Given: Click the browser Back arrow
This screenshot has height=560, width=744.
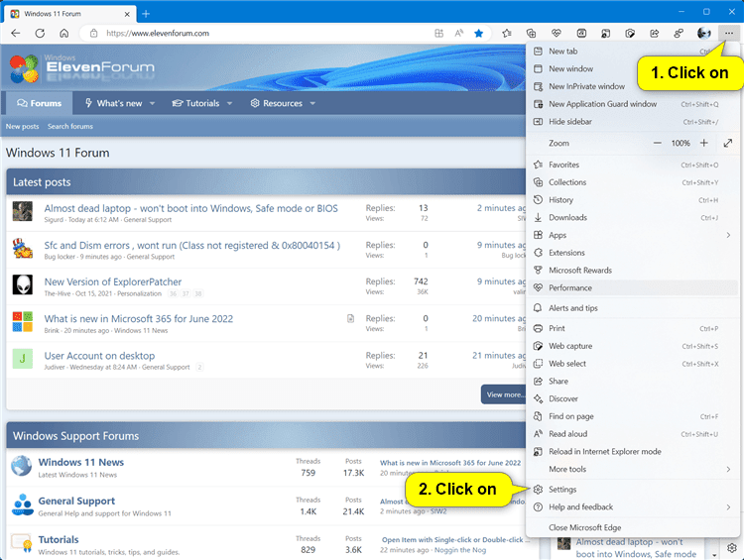Looking at the screenshot, I should 16,33.
